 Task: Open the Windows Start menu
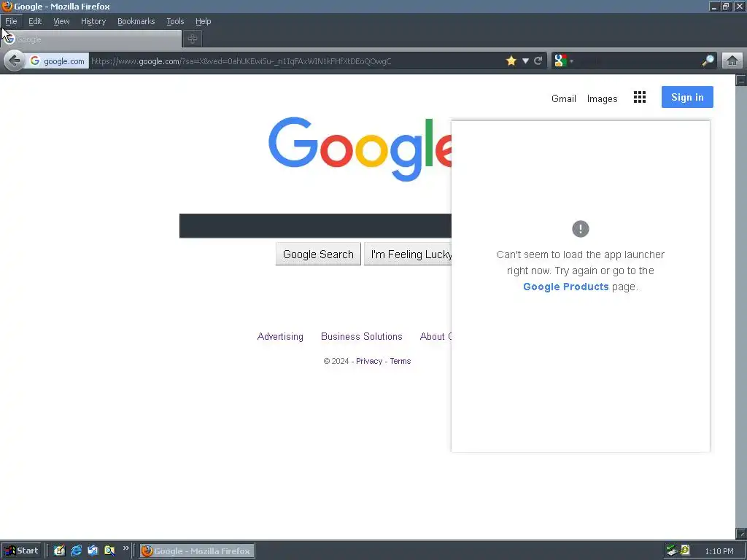[x=21, y=551]
